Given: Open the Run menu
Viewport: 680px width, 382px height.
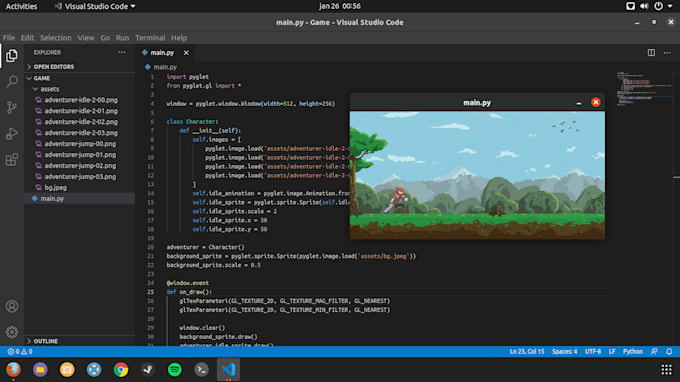Looking at the screenshot, I should (122, 38).
